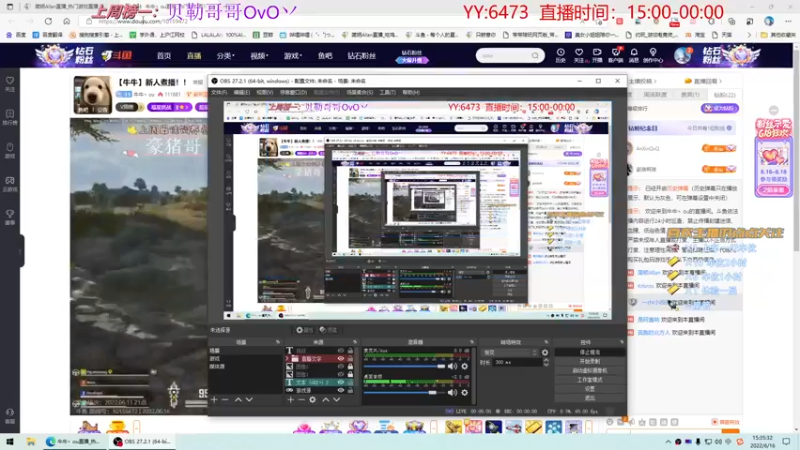Image resolution: width=800 pixels, height=450 pixels.
Task: Click 启动虚拟摄像机 virtual camera button
Action: click(589, 370)
